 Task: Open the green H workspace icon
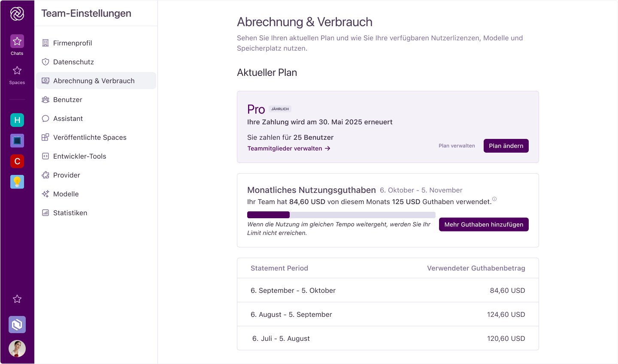click(17, 120)
